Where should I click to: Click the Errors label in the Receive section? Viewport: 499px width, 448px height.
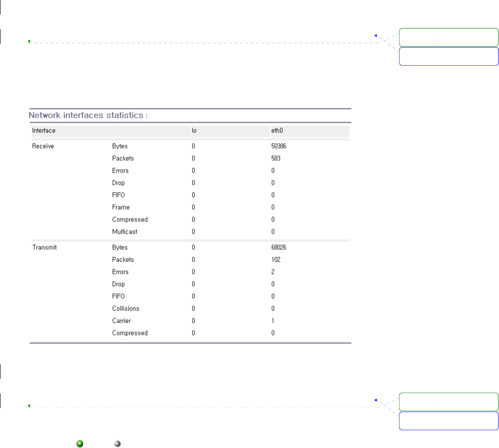[x=120, y=171]
